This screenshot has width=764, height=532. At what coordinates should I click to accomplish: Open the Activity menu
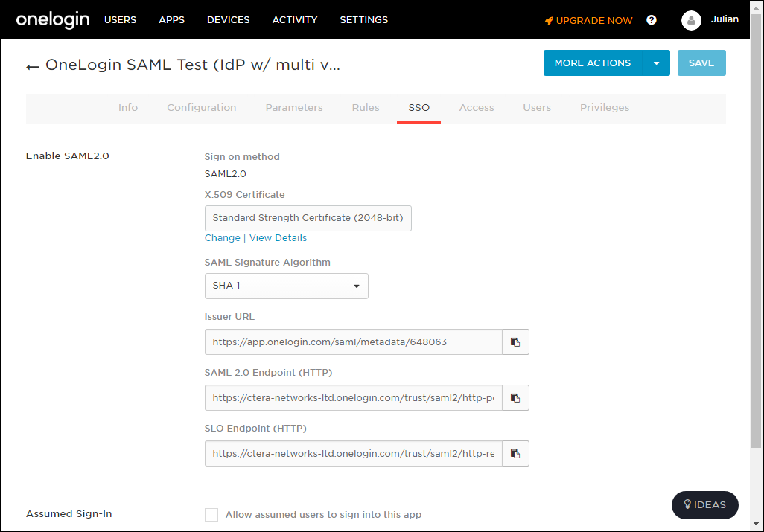point(295,20)
